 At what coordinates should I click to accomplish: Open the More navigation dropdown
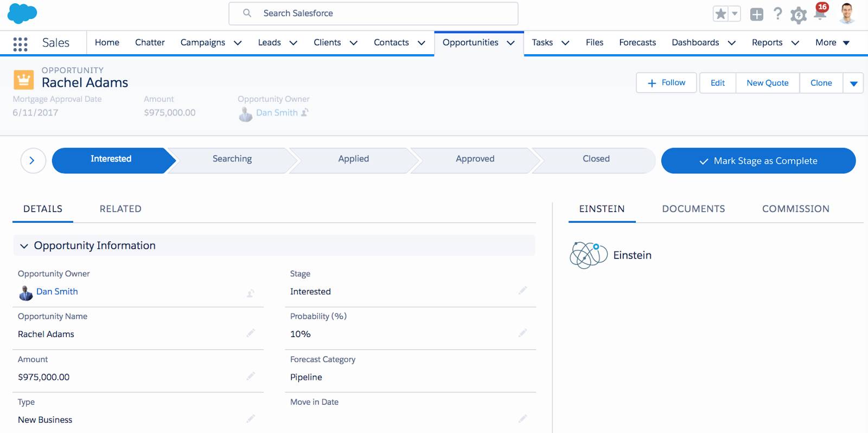pos(833,43)
